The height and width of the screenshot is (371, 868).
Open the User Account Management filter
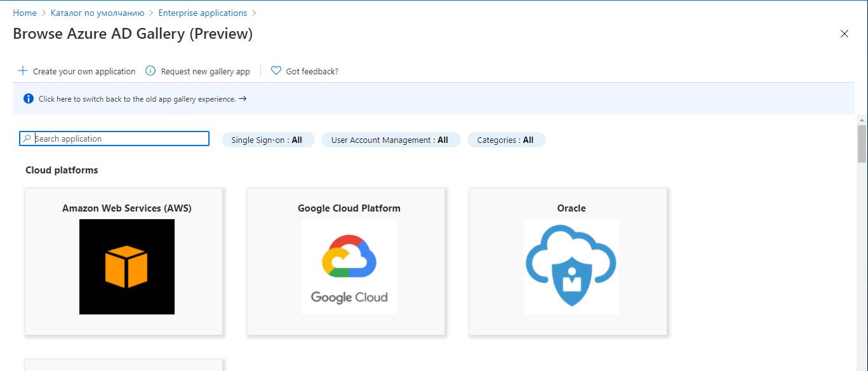tap(390, 140)
